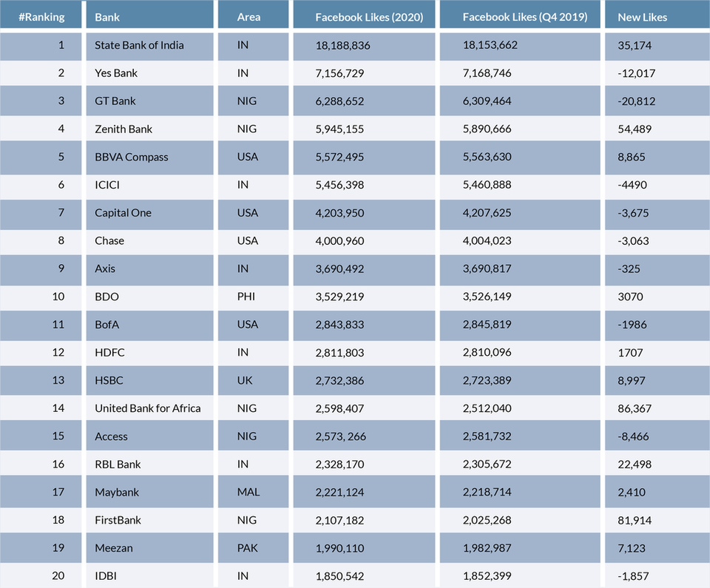Click Capital One bank name
Screen dimensions: 710x588
[x=123, y=213]
